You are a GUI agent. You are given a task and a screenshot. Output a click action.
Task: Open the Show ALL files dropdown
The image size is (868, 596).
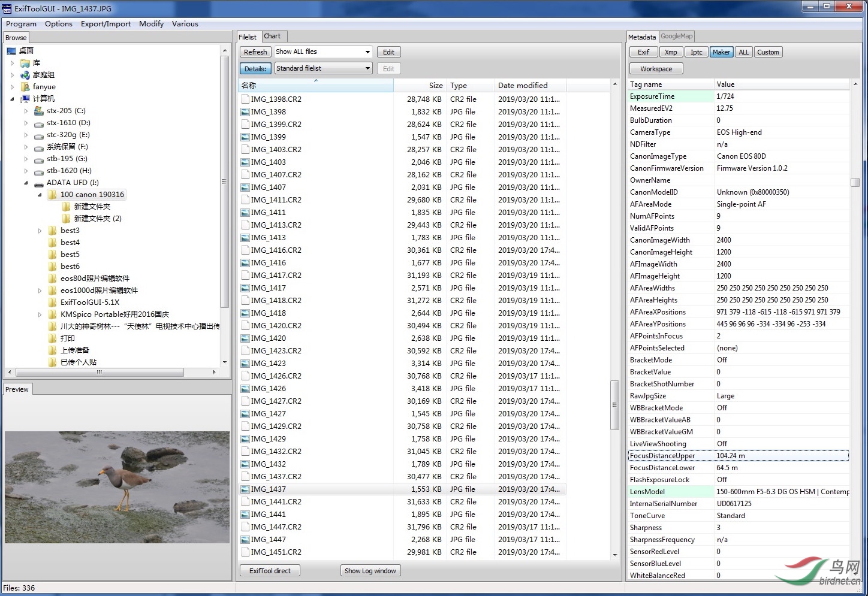367,52
